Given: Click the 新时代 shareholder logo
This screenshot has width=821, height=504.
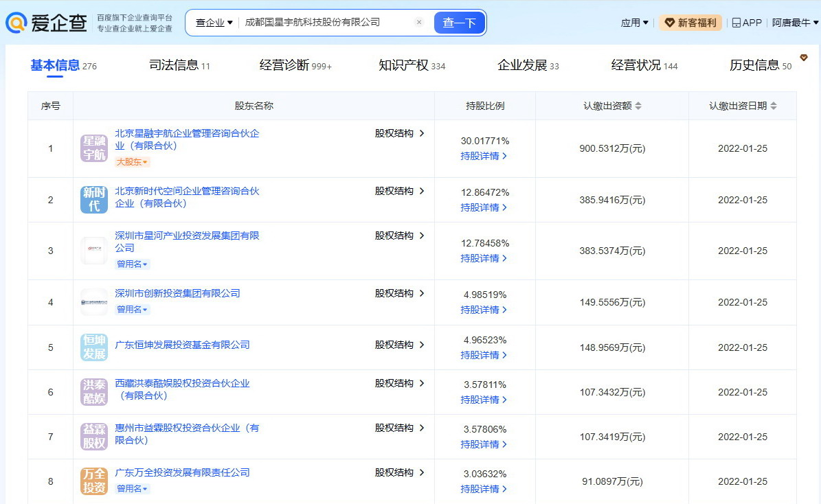Looking at the screenshot, I should click(x=94, y=199).
